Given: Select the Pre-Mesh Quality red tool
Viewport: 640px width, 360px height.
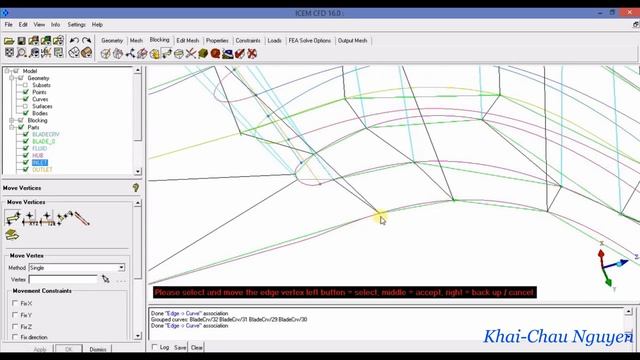Looking at the screenshot, I should tap(215, 53).
